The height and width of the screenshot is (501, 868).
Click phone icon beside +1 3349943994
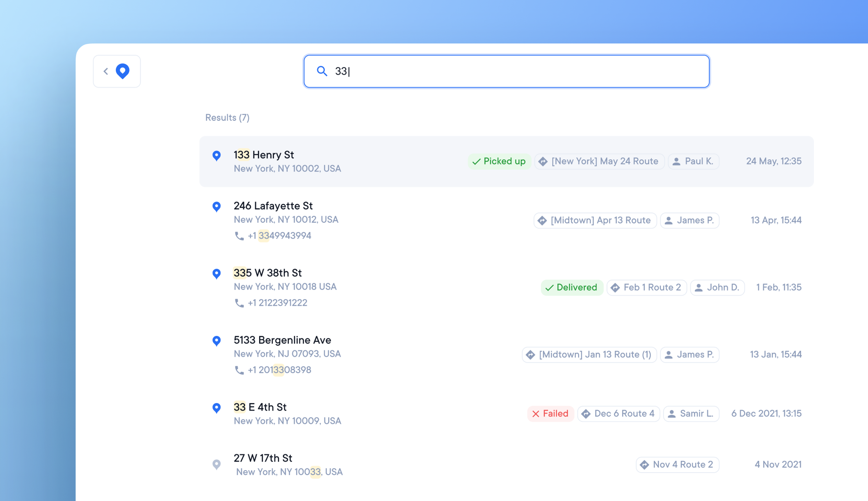(239, 236)
